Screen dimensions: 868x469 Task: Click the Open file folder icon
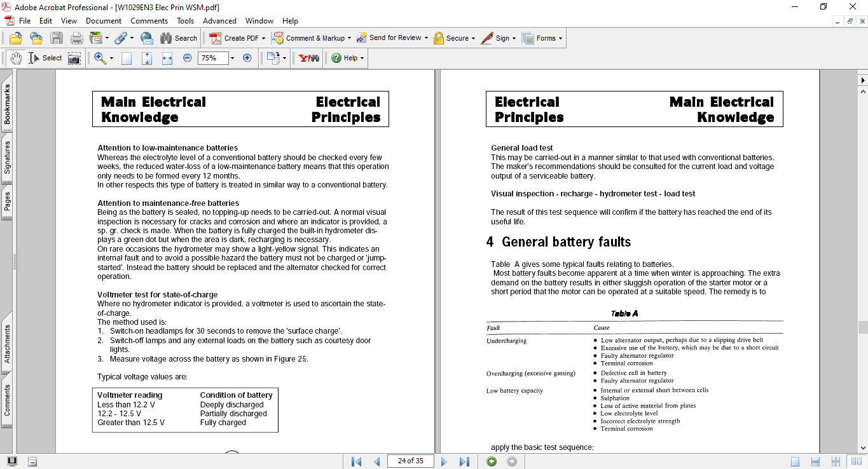click(15, 38)
